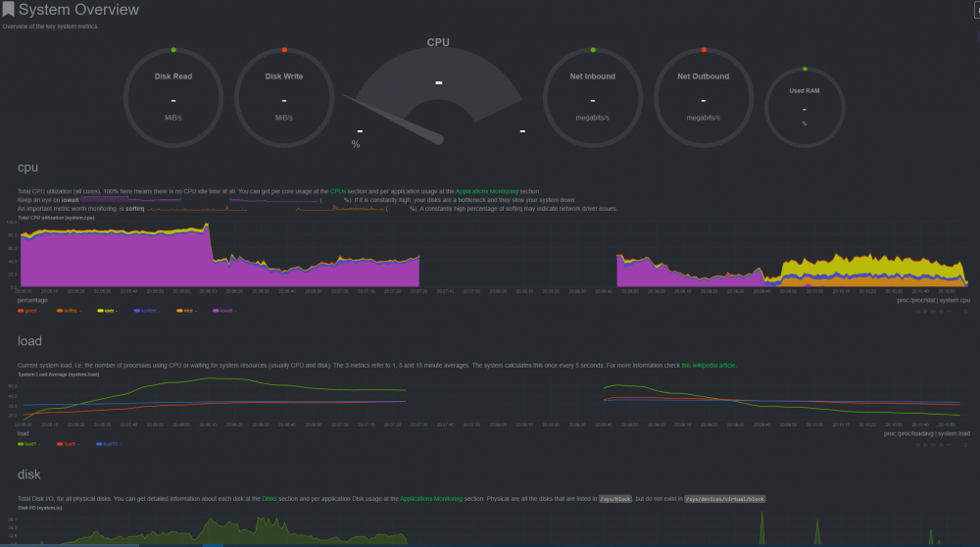
Task: Click the load section heading
Action: tap(29, 341)
